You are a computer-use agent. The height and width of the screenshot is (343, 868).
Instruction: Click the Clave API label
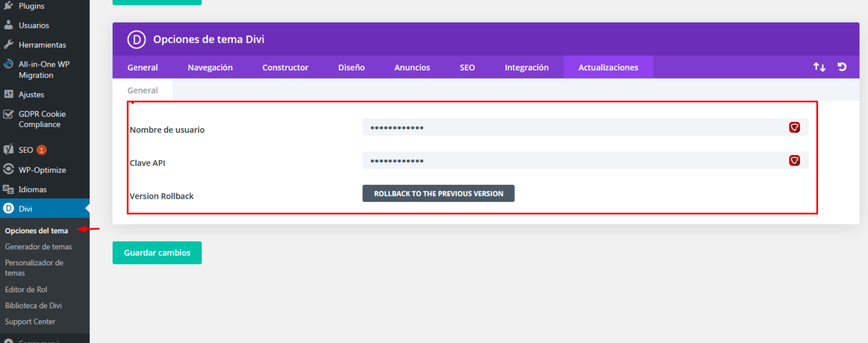pos(147,163)
